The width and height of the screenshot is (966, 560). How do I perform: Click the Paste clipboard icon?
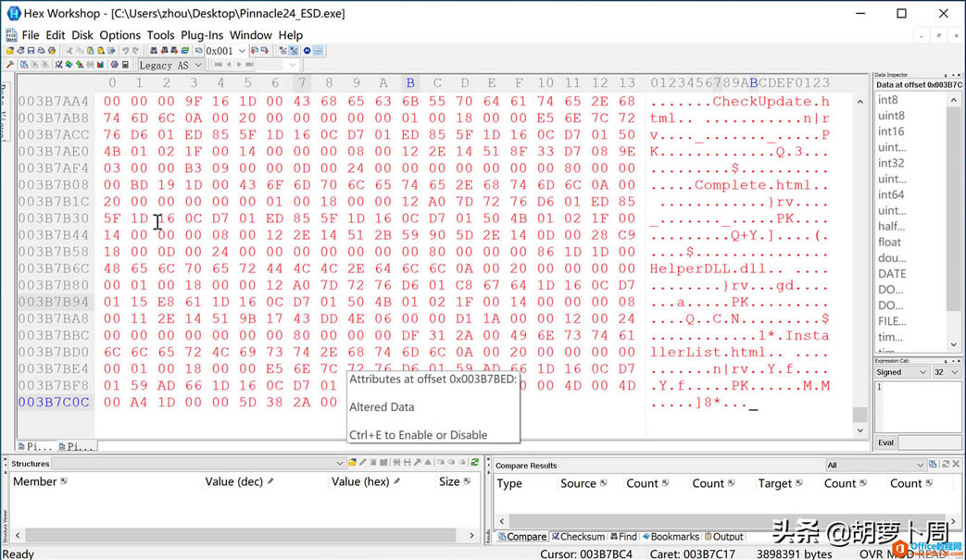point(91,51)
